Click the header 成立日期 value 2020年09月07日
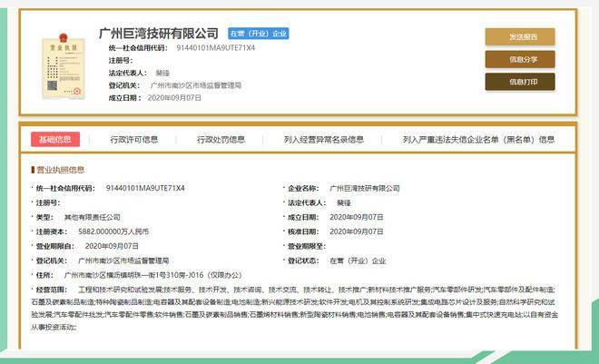This screenshot has width=599, height=364. [174, 98]
